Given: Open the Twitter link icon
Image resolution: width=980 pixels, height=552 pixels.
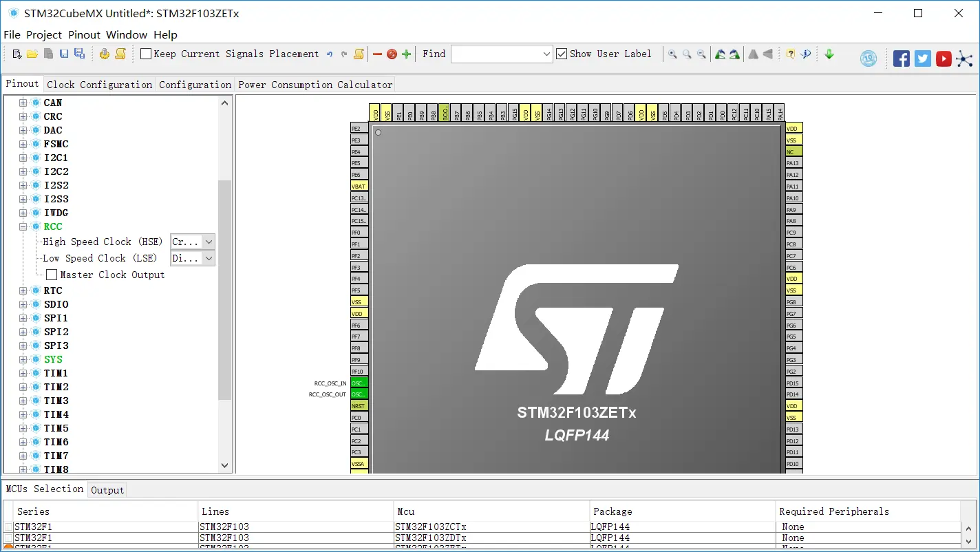Looking at the screenshot, I should click(x=923, y=59).
